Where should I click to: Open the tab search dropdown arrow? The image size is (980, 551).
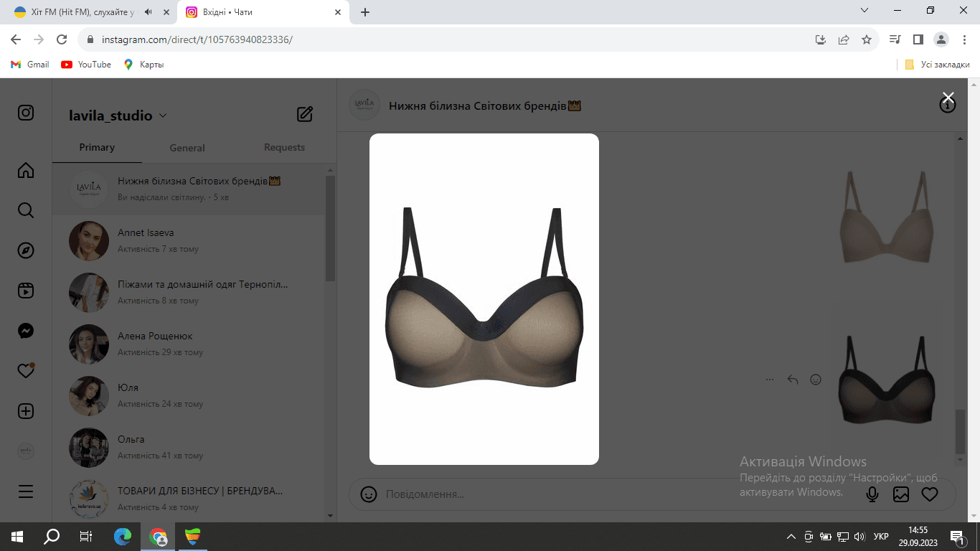pos(864,11)
